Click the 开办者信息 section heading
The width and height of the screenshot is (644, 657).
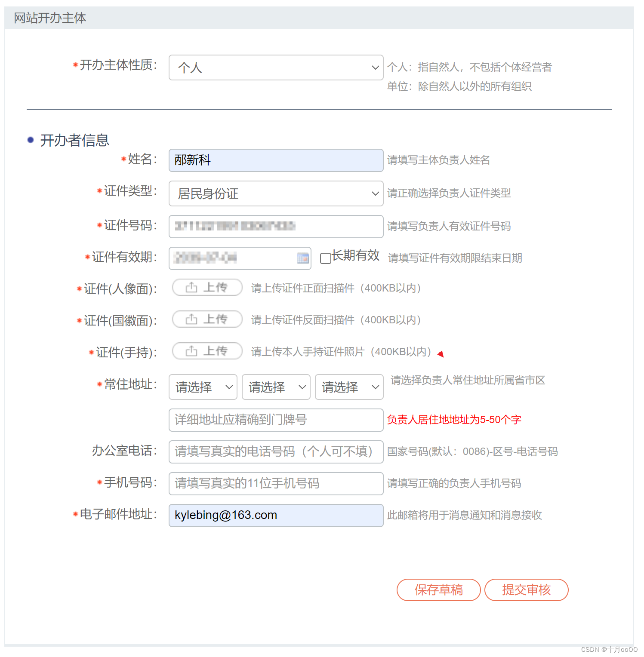point(74,140)
